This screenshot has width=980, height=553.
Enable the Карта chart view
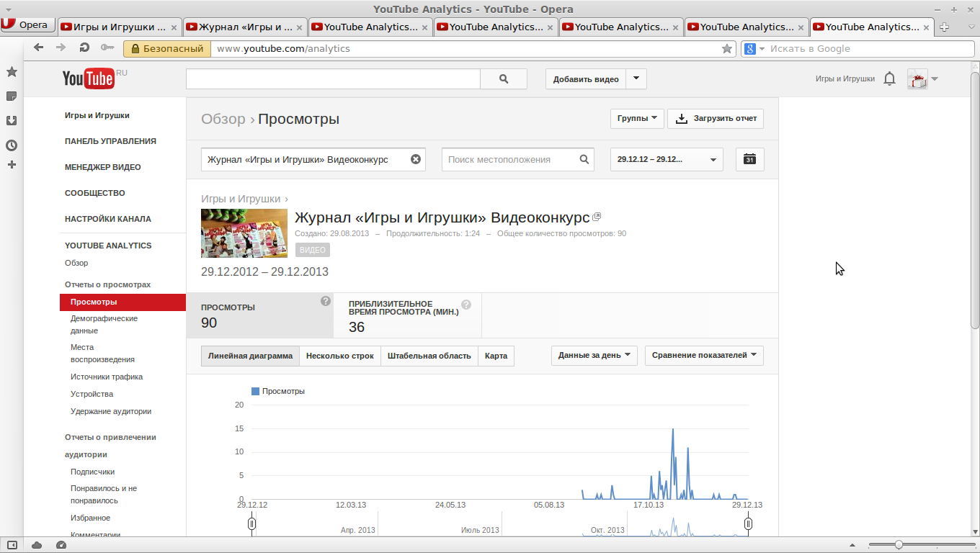point(496,355)
